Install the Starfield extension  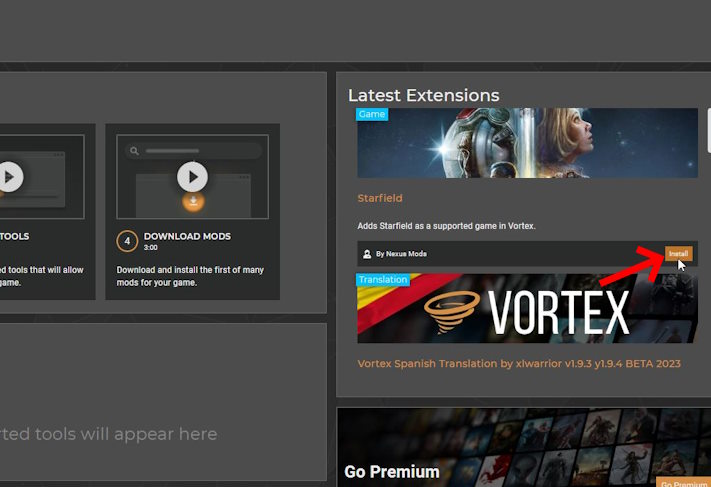(x=678, y=254)
